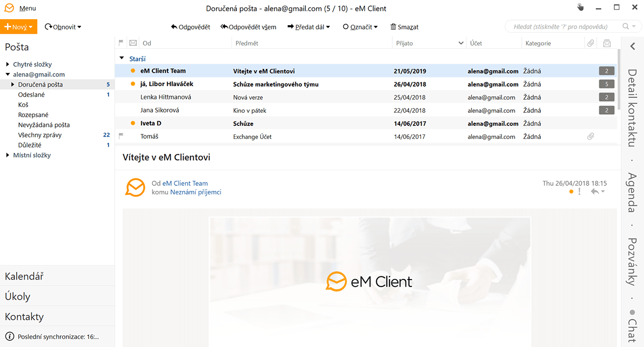Collapse the Starší message group
644x347 pixels.
click(x=121, y=58)
